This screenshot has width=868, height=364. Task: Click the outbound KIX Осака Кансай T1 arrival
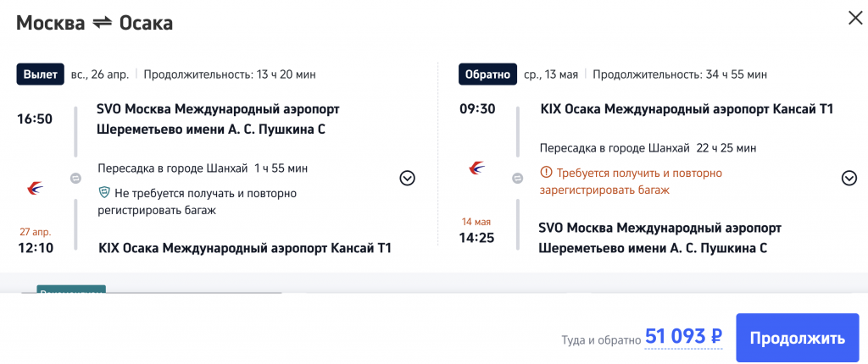point(245,248)
